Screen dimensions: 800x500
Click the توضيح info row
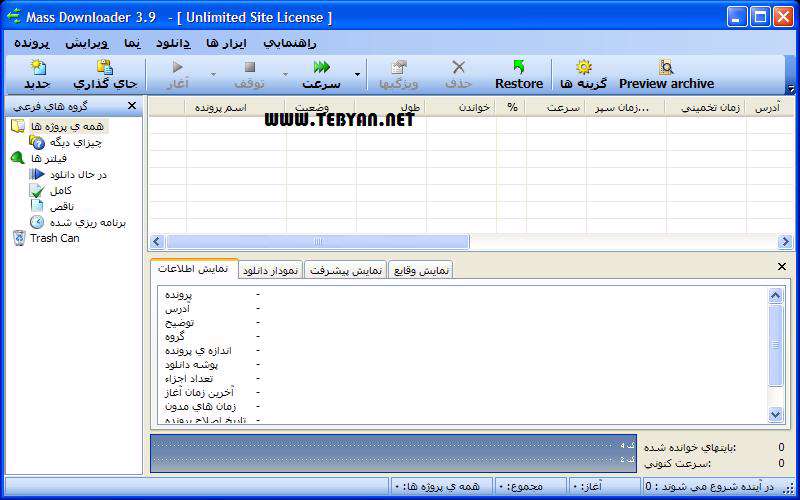(212, 322)
